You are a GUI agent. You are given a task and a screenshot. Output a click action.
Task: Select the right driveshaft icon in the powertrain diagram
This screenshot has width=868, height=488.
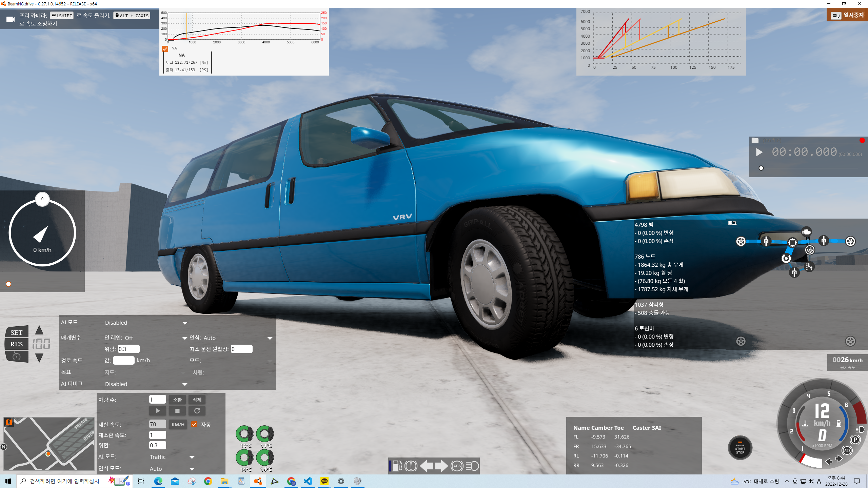824,241
